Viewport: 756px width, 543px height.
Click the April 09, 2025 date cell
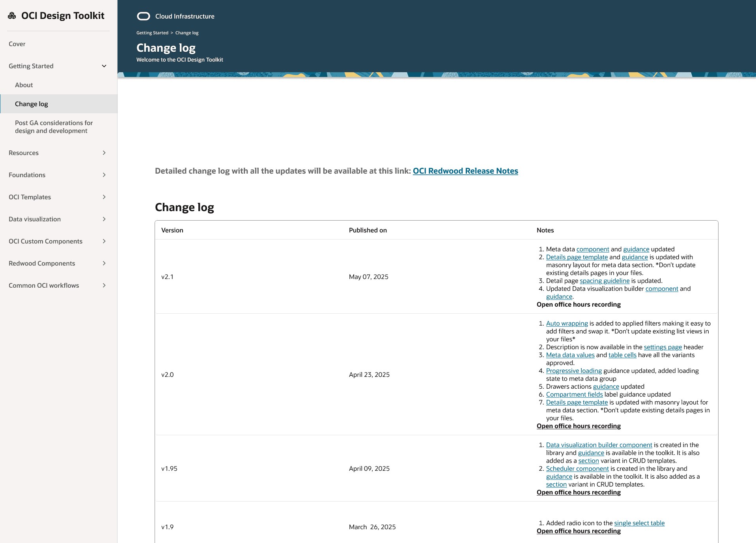pos(369,468)
